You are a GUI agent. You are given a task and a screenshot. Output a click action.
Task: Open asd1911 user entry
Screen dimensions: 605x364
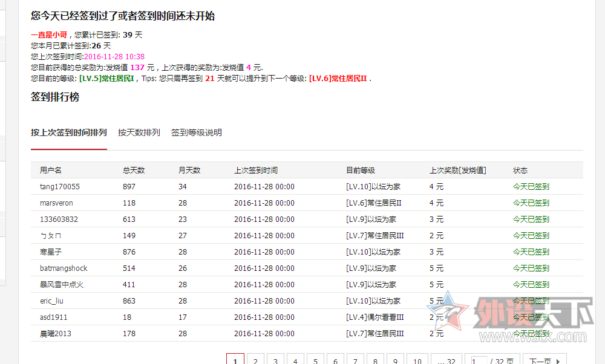[x=54, y=317]
